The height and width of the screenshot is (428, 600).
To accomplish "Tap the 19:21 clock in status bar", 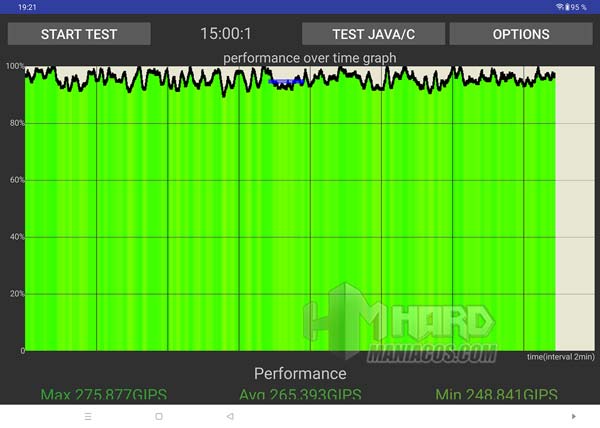I will point(28,7).
